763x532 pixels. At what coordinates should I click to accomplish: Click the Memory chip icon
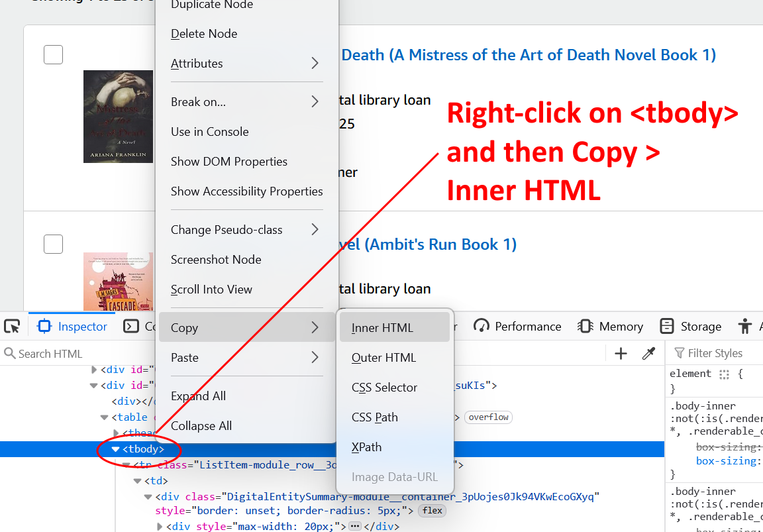(x=585, y=326)
